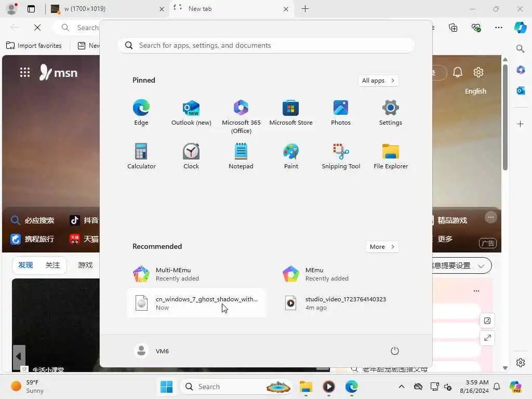Select the 发现 feed tab
Screen dimensions: 532x399
point(25,265)
